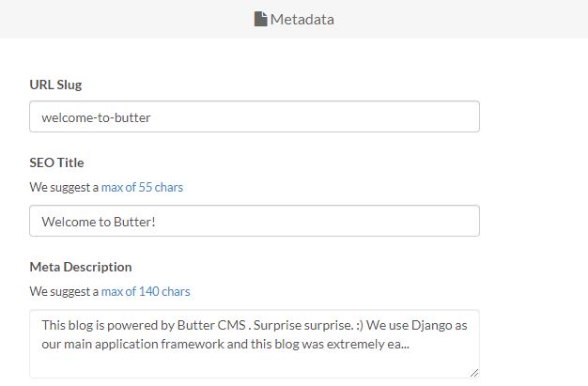Click the Metadata document icon

(x=260, y=19)
